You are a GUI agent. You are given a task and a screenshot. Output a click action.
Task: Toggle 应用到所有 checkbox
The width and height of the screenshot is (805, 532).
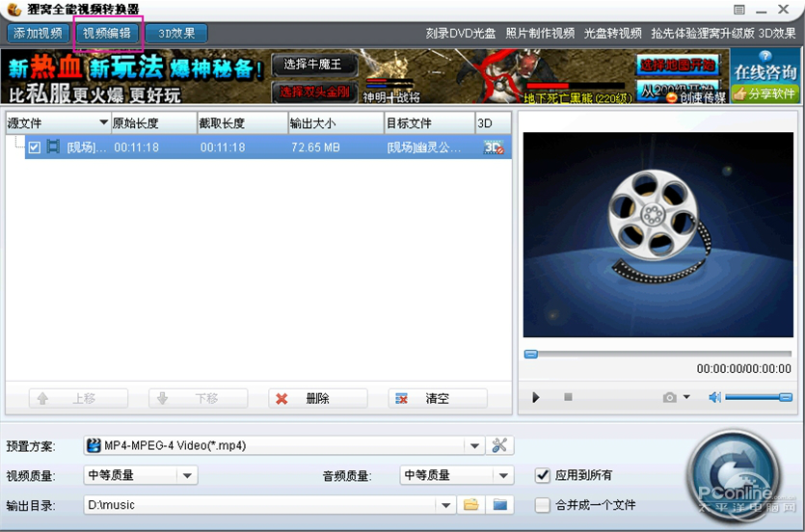click(x=542, y=475)
